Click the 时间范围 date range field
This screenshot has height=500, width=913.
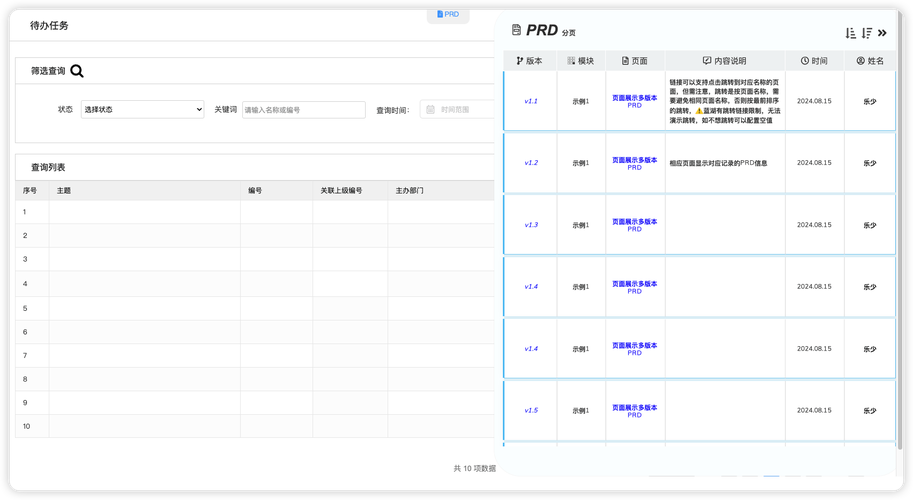458,109
